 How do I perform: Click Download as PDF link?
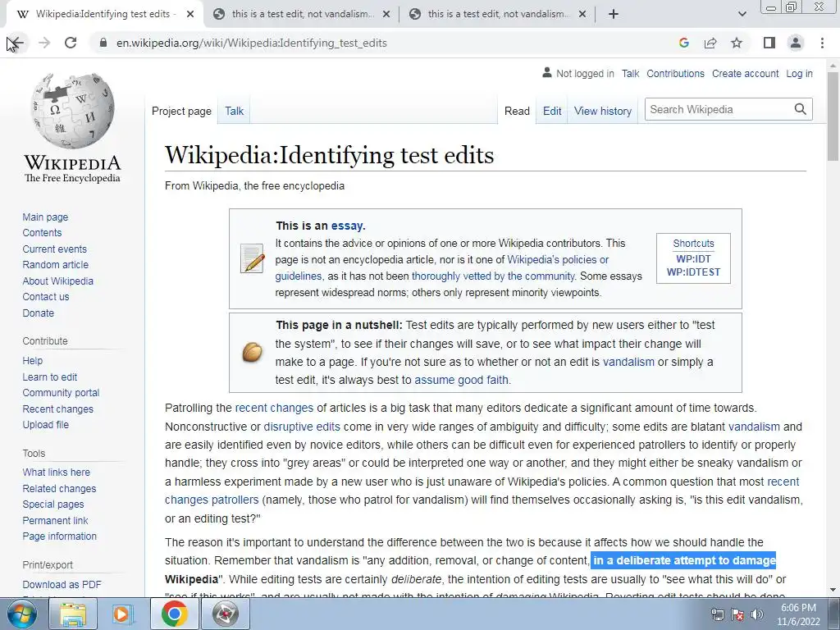62,584
